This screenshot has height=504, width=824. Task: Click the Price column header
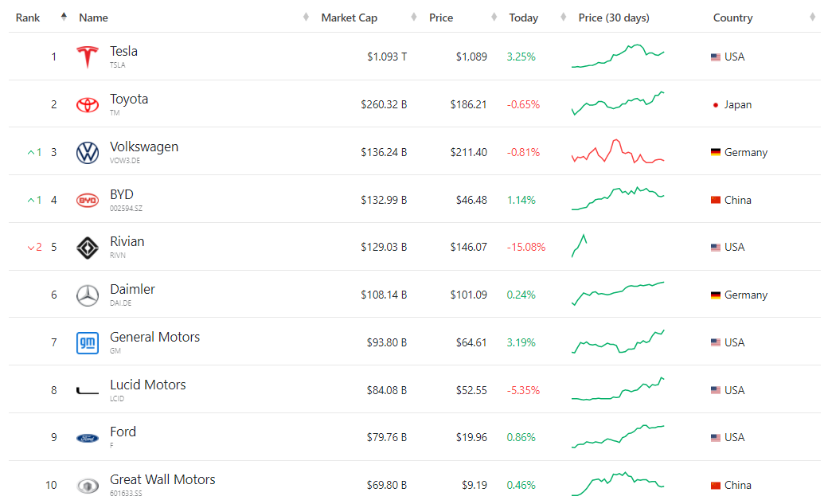point(441,18)
